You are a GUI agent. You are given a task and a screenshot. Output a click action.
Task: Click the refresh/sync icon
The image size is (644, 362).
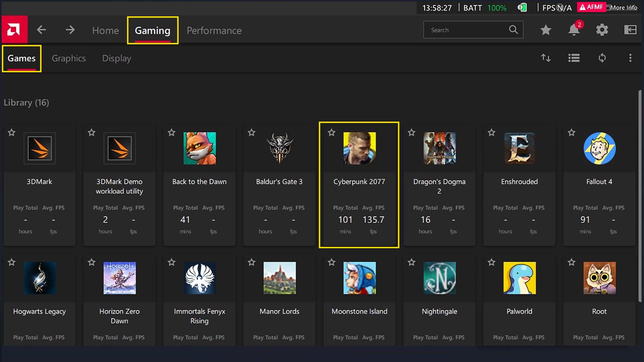coord(602,58)
